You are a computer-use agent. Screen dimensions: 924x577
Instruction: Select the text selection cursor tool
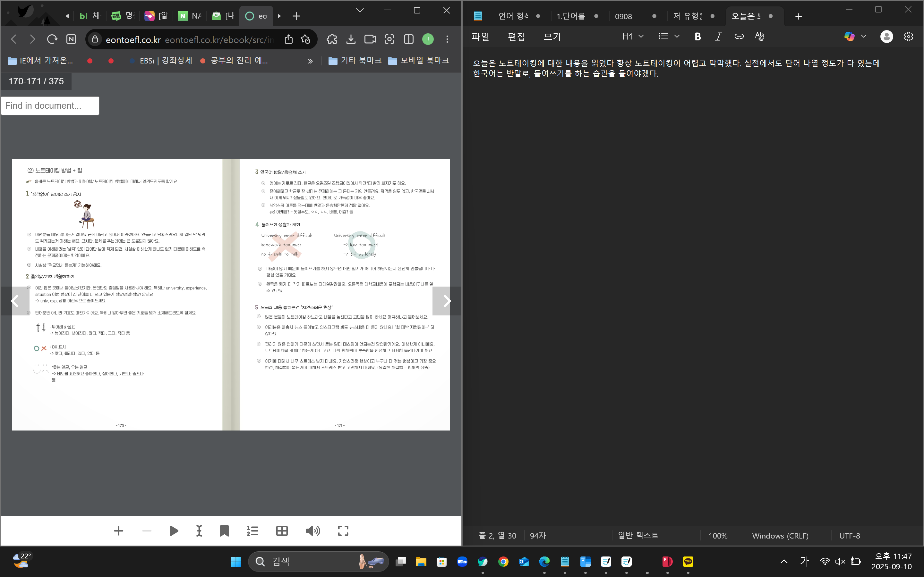199,531
